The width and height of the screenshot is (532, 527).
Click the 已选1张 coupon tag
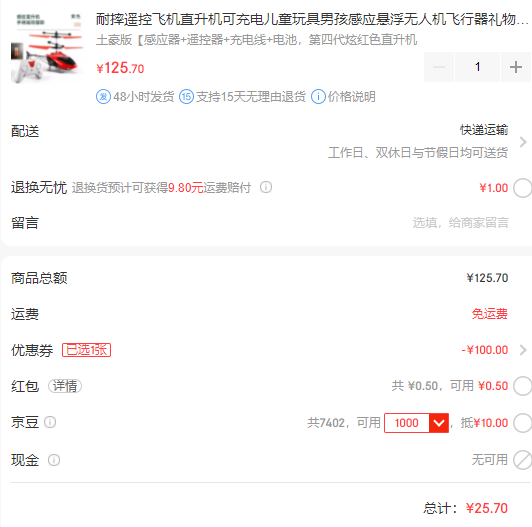click(87, 350)
